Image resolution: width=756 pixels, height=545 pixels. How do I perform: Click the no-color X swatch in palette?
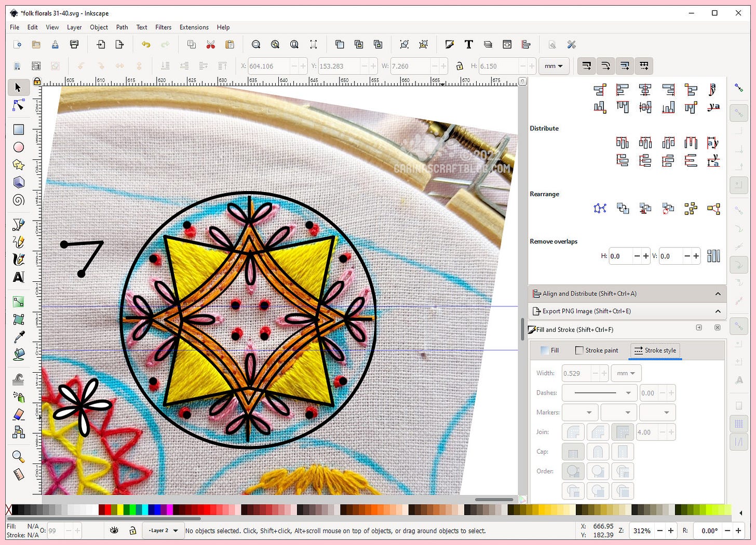(8, 510)
